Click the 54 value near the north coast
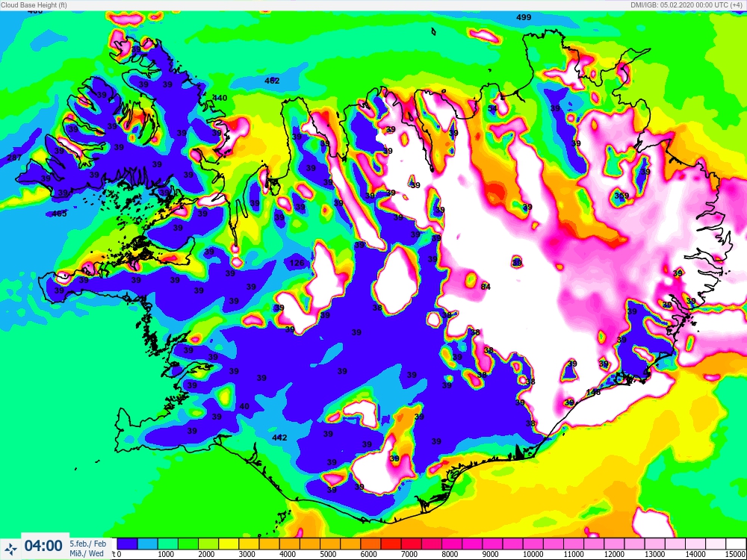The width and height of the screenshot is (747, 560). pyautogui.click(x=492, y=108)
